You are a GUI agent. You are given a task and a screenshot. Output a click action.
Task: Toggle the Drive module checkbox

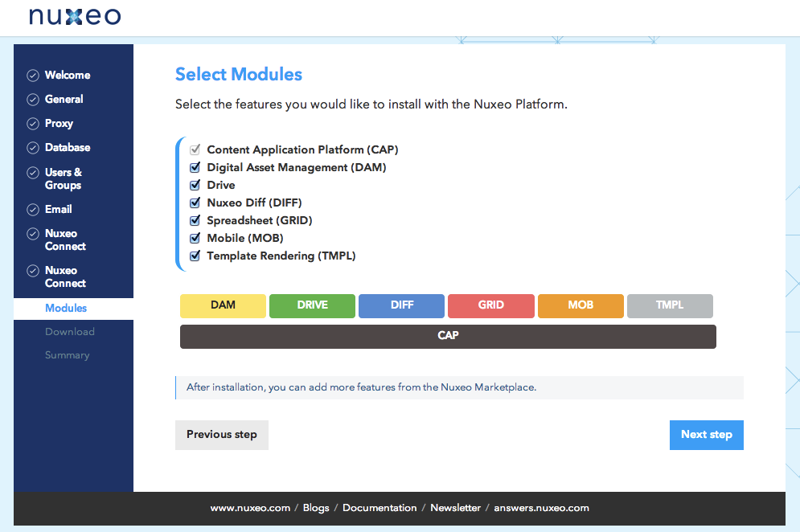[195, 186]
